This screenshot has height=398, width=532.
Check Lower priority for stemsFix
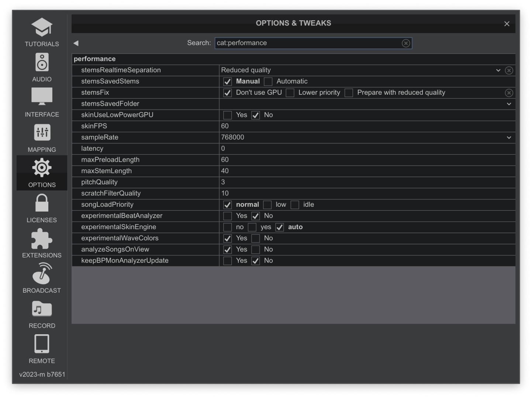[290, 93]
